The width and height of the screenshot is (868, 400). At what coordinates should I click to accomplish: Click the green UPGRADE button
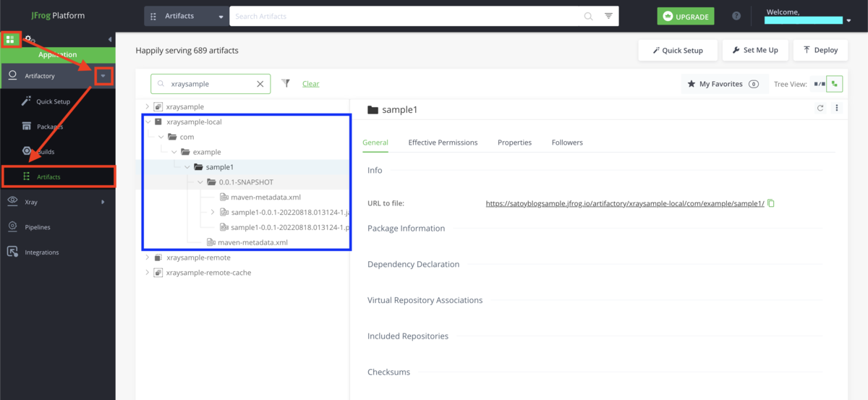[x=686, y=16]
